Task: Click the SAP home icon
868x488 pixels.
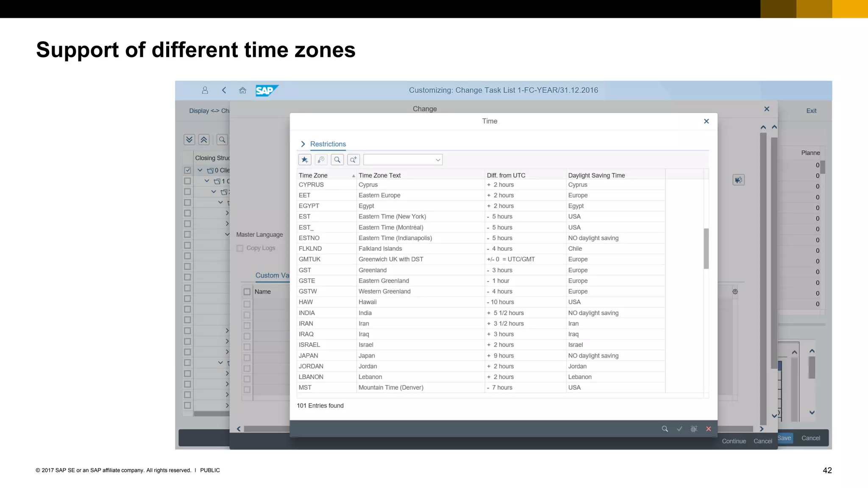Action: point(242,90)
